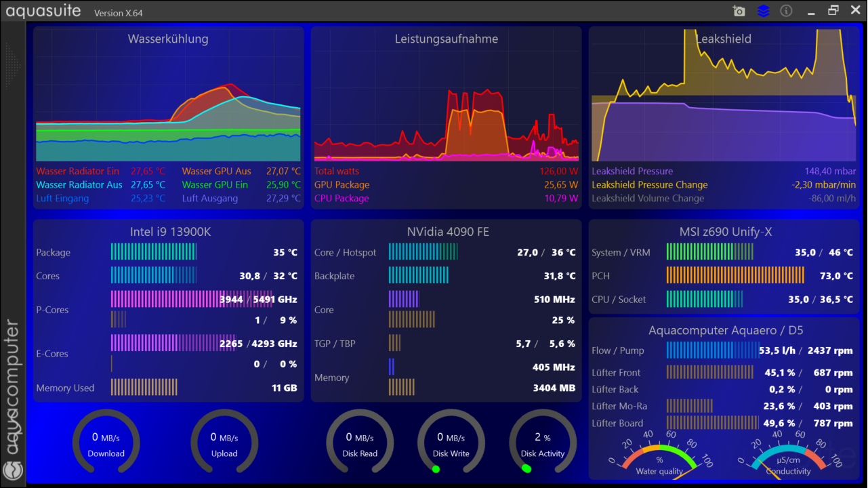Click the Memory Used bar graph
Screen dimensions: 868x488
click(144, 387)
